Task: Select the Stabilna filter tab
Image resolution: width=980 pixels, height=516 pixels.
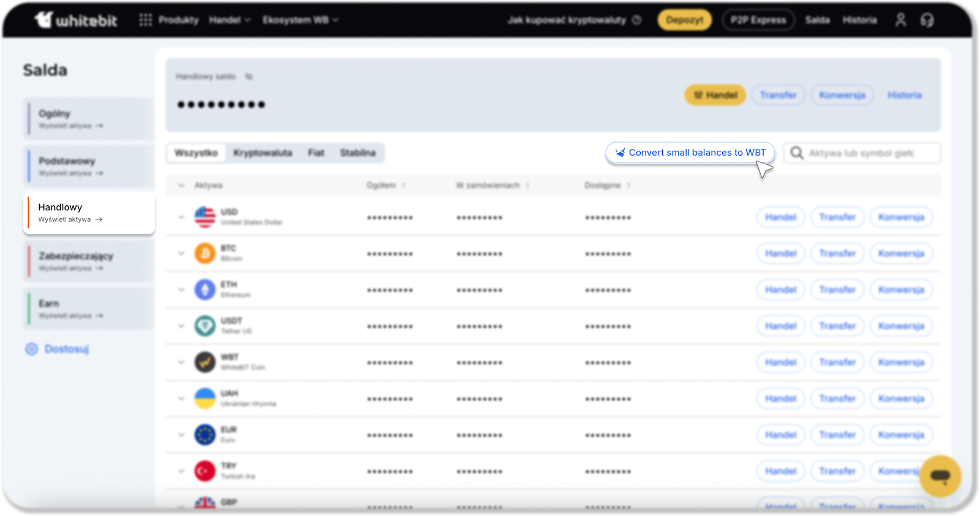Action: (x=358, y=153)
